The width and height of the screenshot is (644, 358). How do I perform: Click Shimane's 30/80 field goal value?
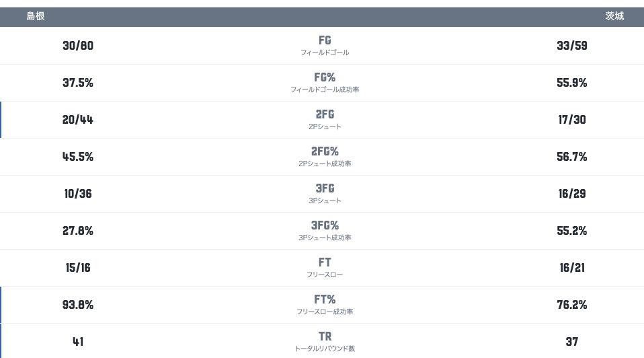pyautogui.click(x=77, y=45)
